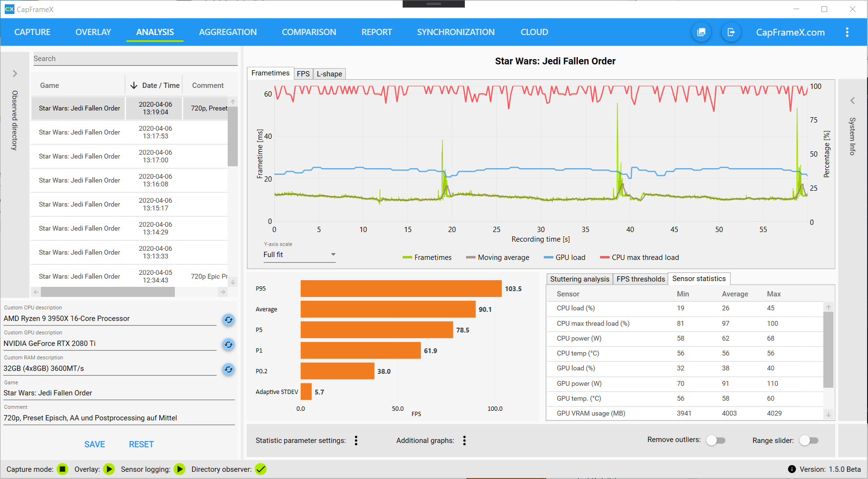
Task: Select the record dated 2020-04-05 12:34:43
Action: 129,276
